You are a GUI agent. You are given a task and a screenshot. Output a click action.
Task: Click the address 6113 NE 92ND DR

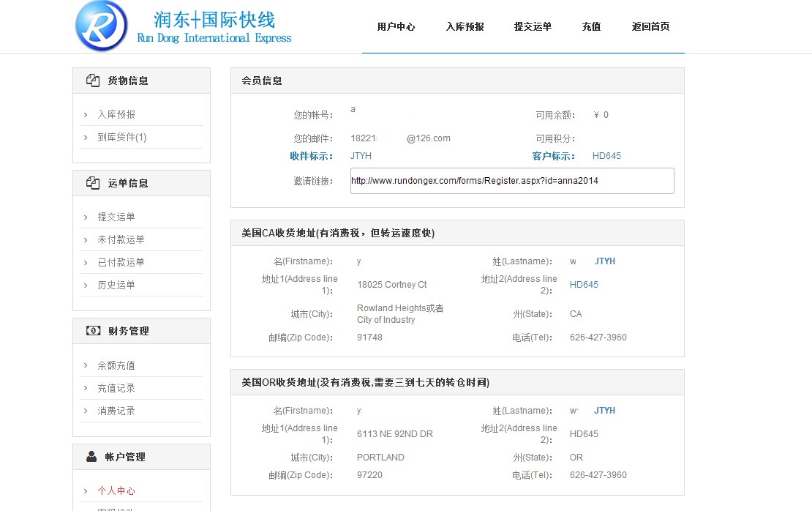tap(394, 434)
